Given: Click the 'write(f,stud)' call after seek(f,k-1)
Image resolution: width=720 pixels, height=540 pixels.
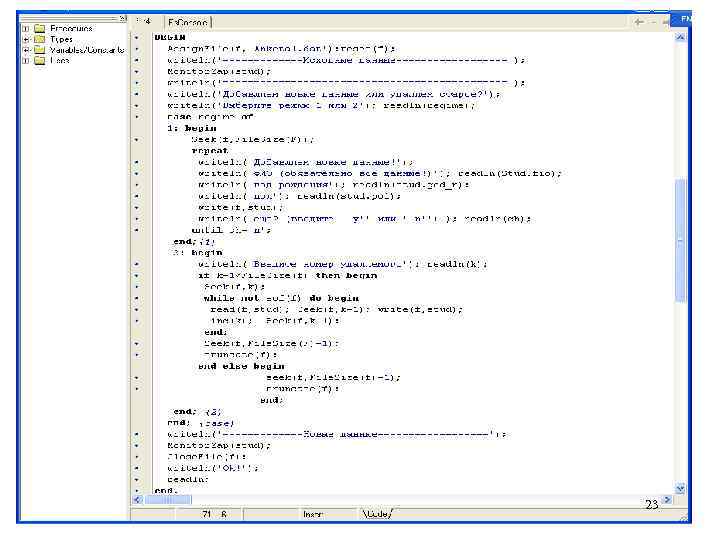Looking at the screenshot, I should click(x=420, y=309).
